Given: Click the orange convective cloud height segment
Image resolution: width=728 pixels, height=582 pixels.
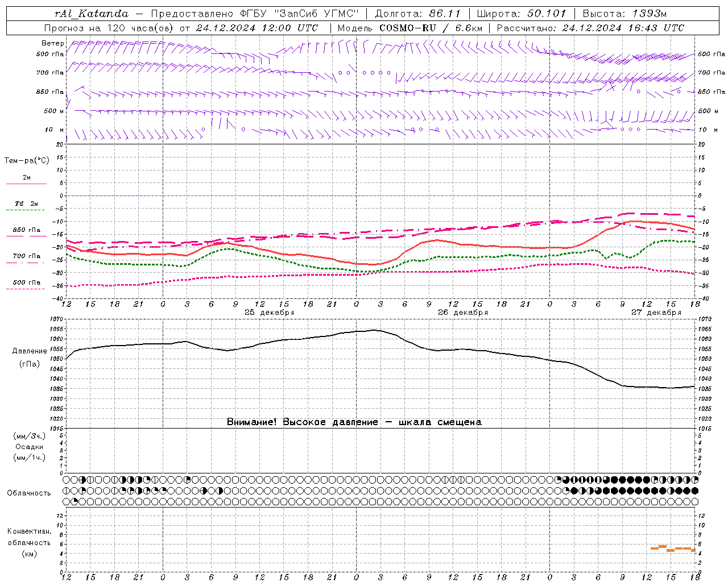Looking at the screenshot, I should pyautogui.click(x=673, y=548).
